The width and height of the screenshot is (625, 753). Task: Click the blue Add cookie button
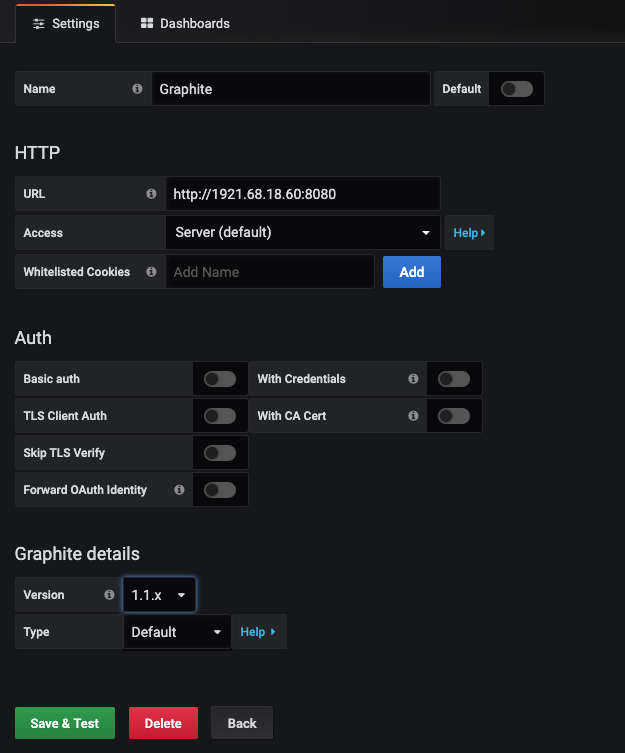tap(412, 272)
